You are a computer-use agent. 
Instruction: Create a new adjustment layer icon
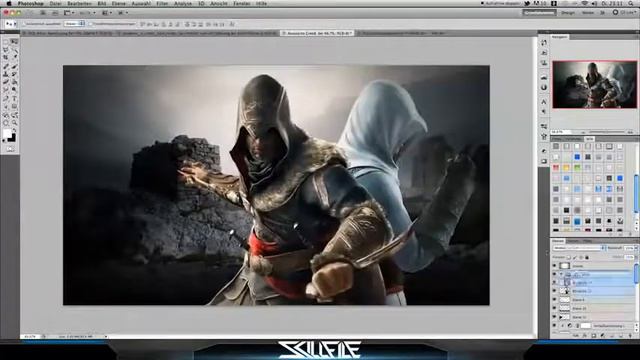point(602,336)
